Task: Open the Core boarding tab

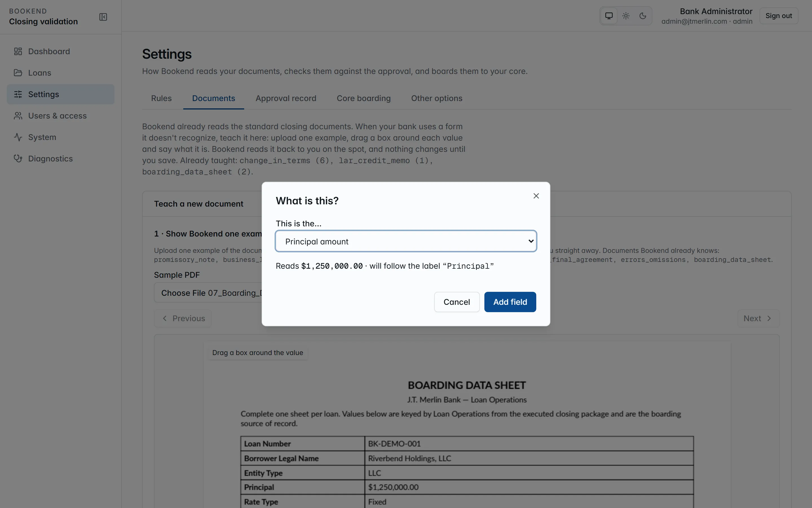Action: [363, 98]
